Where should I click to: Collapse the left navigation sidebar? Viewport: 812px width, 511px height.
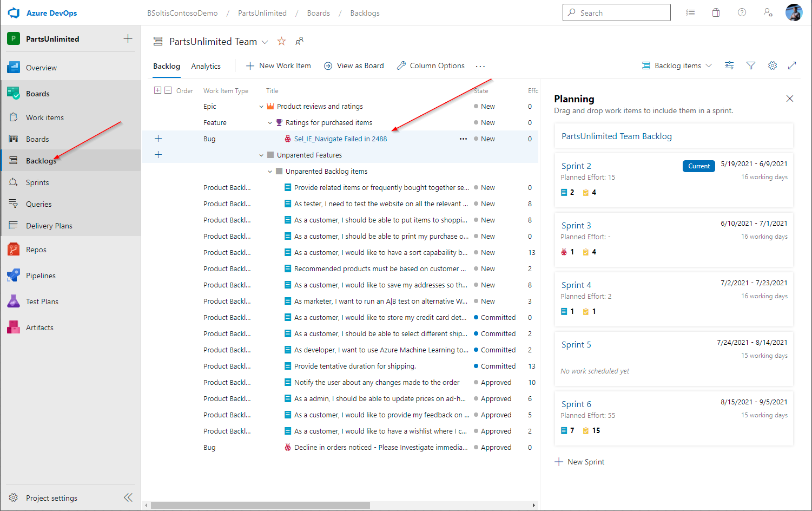[x=128, y=497]
